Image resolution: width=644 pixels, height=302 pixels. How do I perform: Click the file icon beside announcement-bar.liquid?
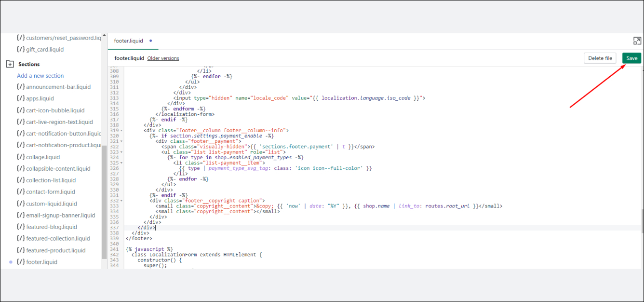(20, 87)
